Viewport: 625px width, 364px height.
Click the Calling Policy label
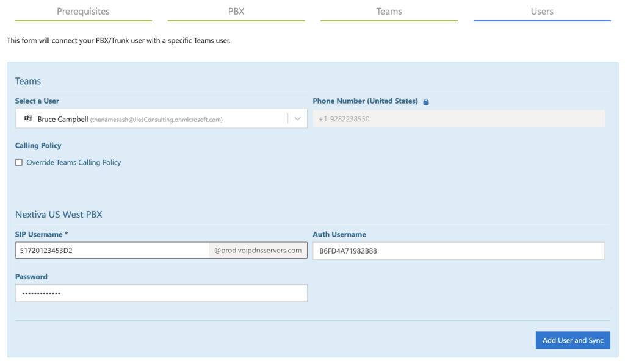click(38, 145)
